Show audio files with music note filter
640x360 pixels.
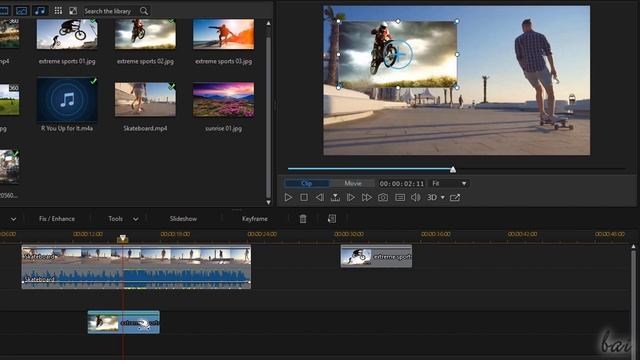pyautogui.click(x=40, y=11)
